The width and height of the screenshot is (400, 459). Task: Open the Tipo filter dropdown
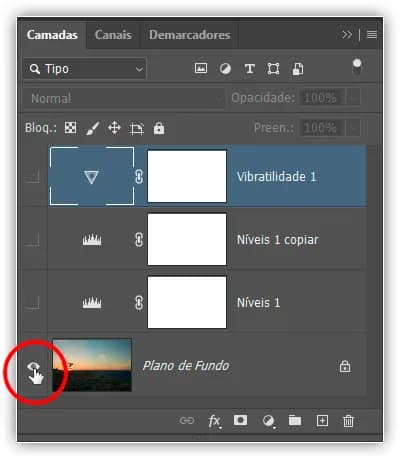click(85, 69)
